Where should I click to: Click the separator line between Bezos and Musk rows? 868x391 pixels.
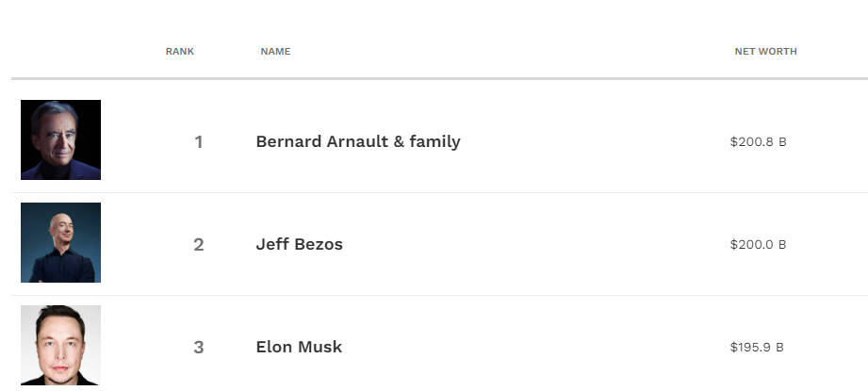click(x=439, y=295)
